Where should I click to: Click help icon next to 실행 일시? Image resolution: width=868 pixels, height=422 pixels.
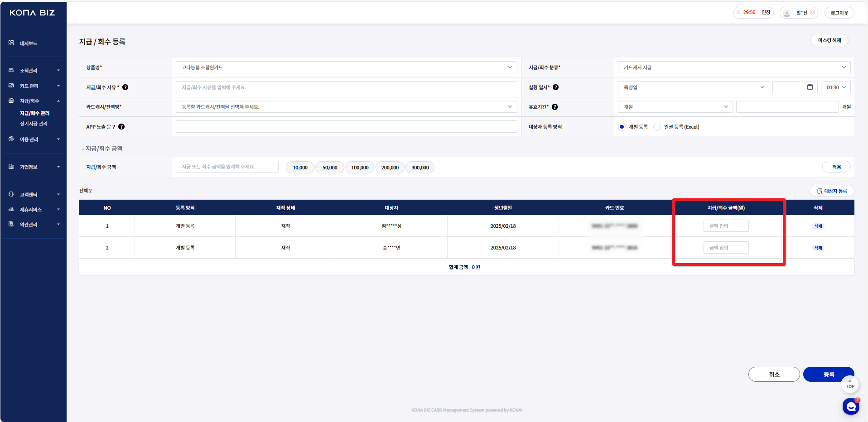pyautogui.click(x=556, y=87)
